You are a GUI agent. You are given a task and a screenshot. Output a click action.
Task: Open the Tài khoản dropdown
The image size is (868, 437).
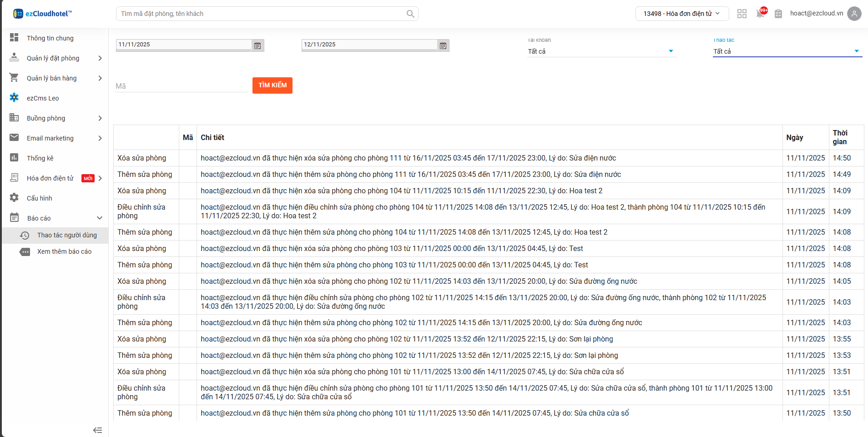pyautogui.click(x=601, y=51)
